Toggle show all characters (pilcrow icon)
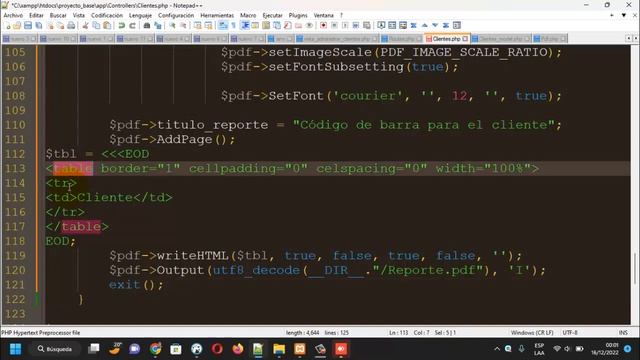 233,26
